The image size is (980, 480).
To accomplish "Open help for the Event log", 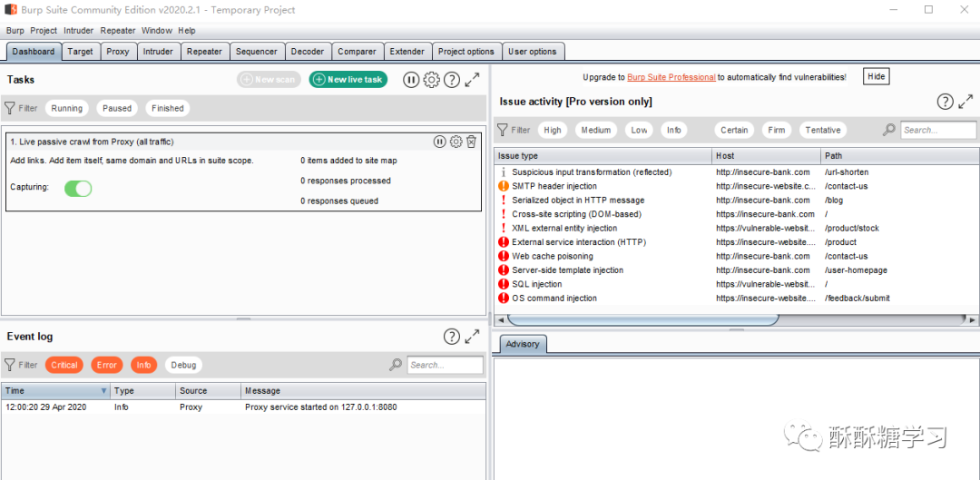I will tap(452, 337).
